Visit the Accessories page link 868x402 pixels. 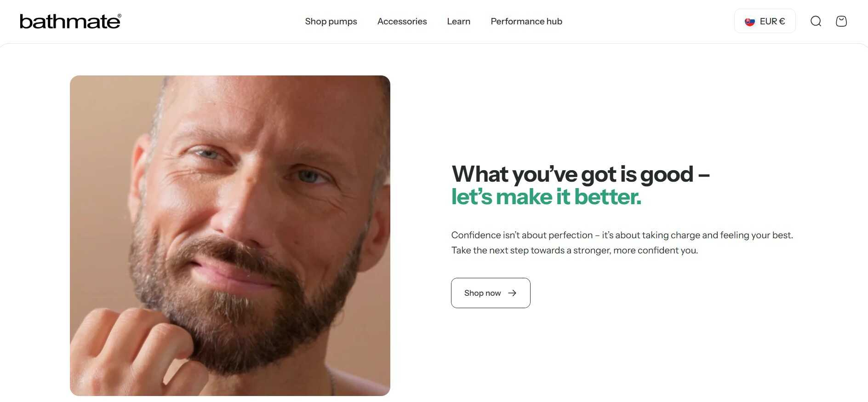(402, 21)
